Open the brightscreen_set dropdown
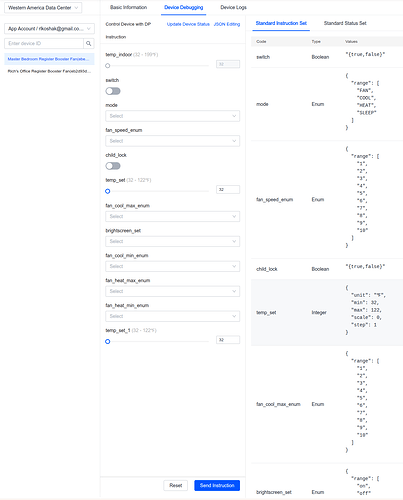The height and width of the screenshot is (500, 403). point(172,241)
